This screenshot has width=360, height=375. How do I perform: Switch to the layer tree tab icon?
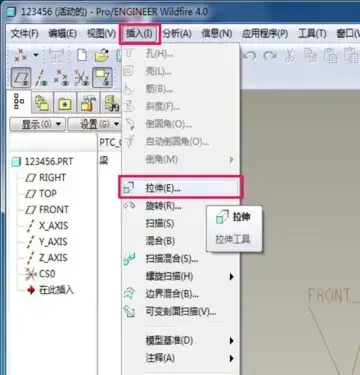(42, 103)
